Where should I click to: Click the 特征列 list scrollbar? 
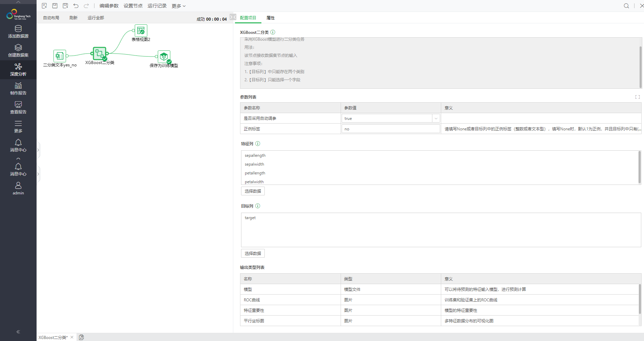click(x=639, y=167)
